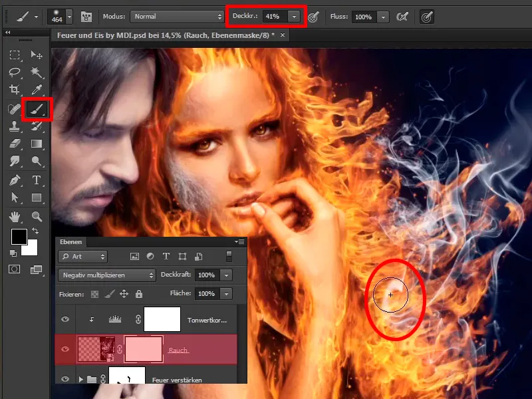Click the Fluss 100% value field
This screenshot has height=399, width=532.
(x=364, y=17)
